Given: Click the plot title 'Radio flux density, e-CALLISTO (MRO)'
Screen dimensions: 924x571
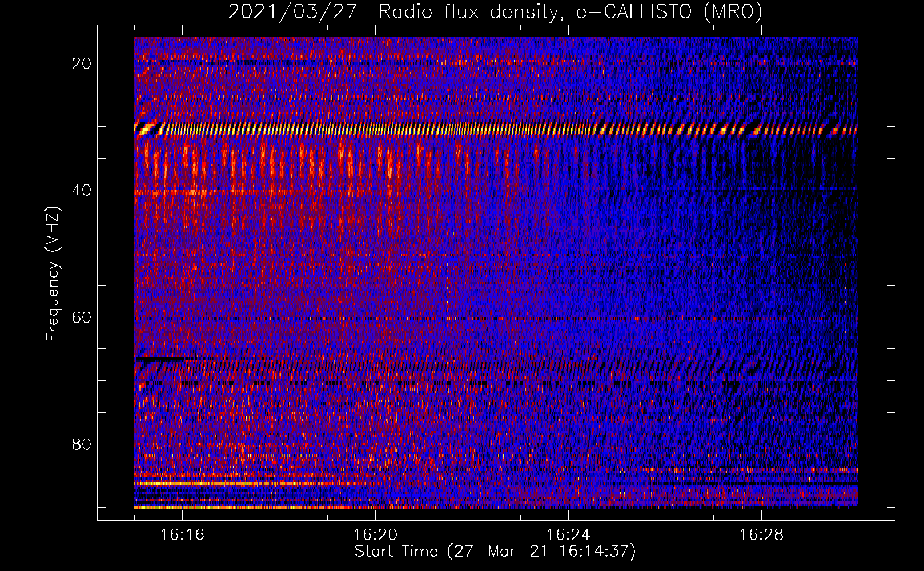Looking at the screenshot, I should click(571, 12).
